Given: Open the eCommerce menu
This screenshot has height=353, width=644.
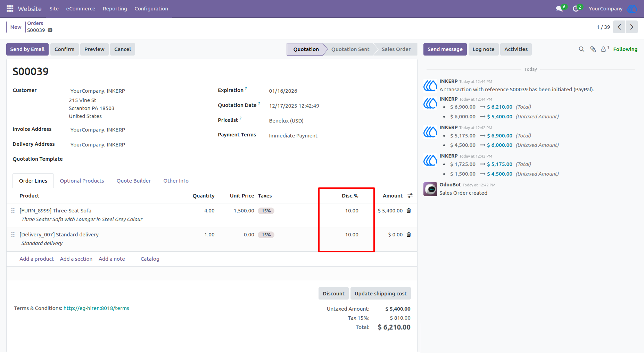Looking at the screenshot, I should (81, 9).
